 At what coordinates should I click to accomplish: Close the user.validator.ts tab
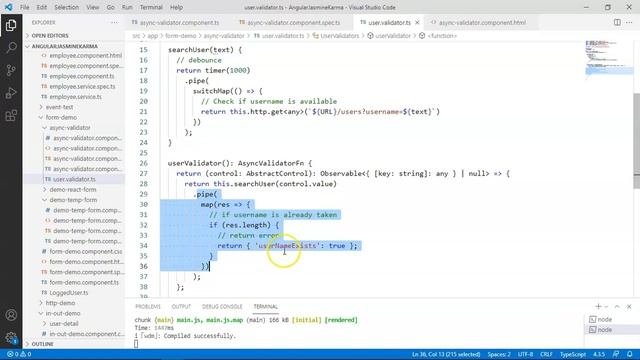(x=417, y=22)
